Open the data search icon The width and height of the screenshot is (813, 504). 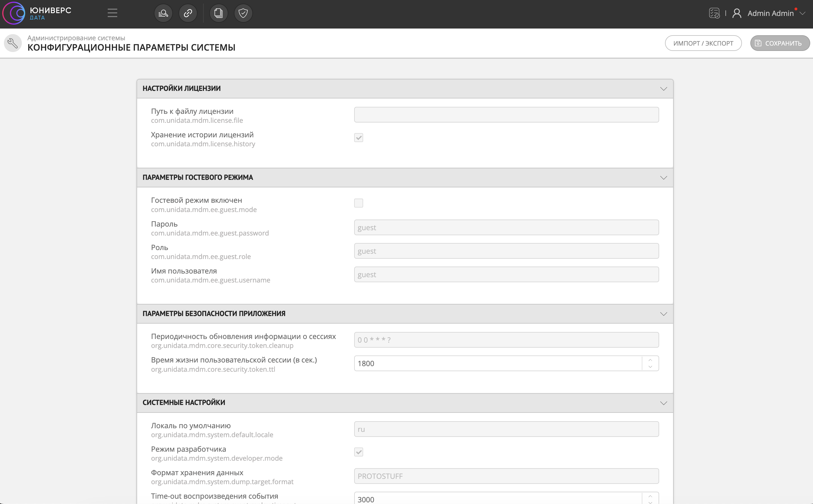click(x=163, y=13)
